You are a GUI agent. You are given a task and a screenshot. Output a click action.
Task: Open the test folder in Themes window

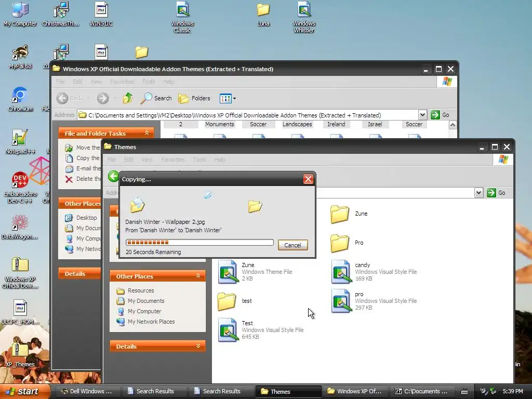point(235,301)
